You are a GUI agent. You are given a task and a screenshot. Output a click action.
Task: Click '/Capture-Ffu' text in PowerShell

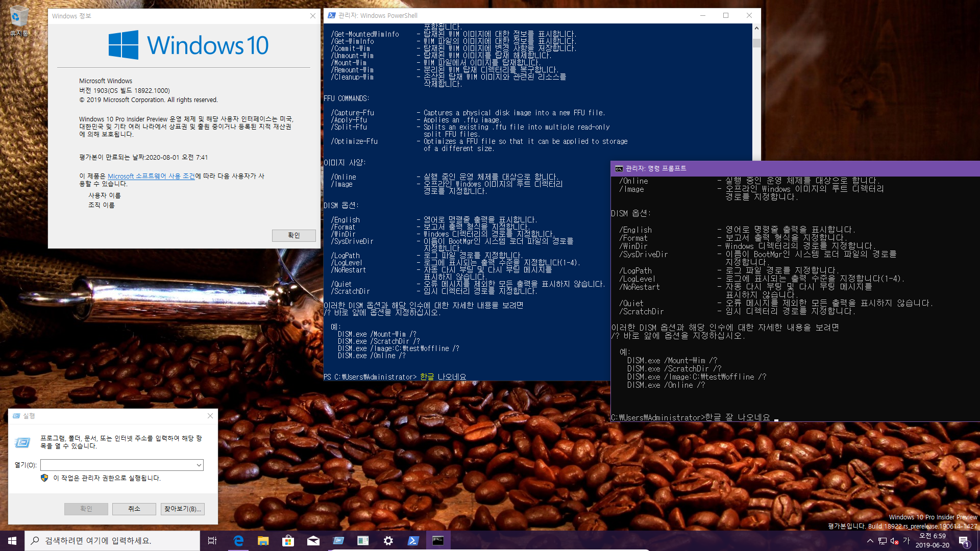tap(352, 113)
